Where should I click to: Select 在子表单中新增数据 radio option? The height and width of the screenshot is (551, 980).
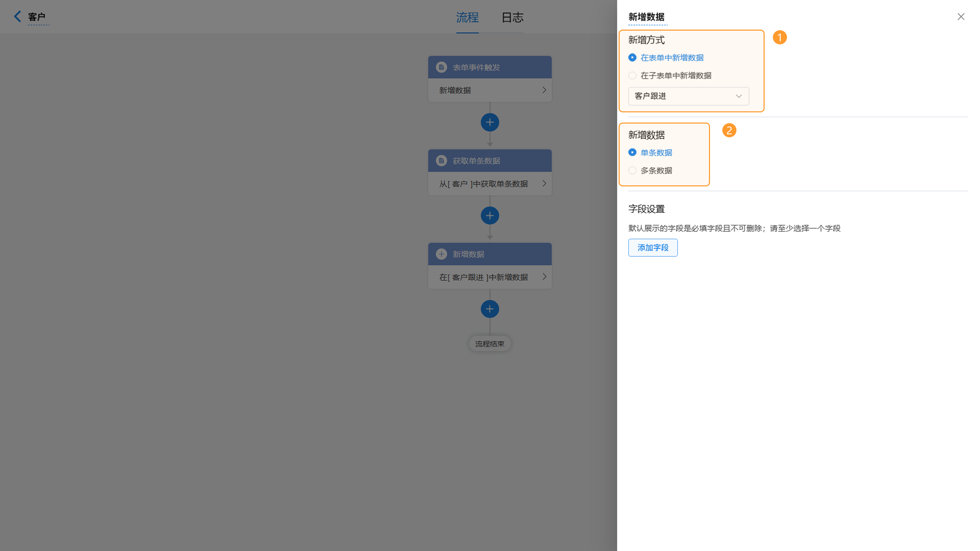coord(632,75)
